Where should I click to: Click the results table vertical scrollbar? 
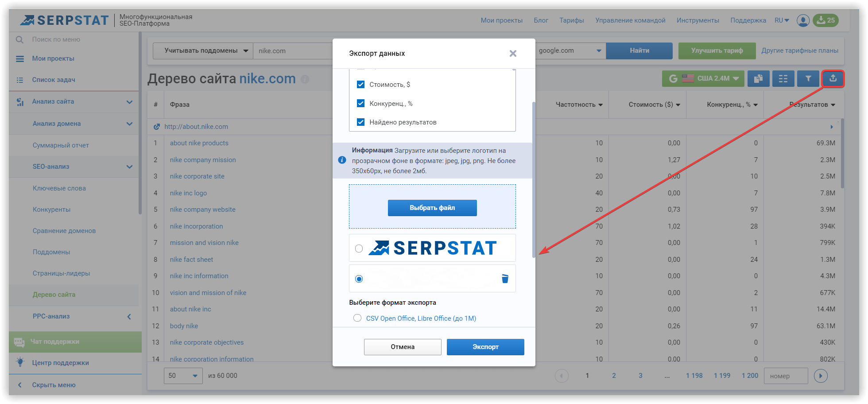pyautogui.click(x=842, y=154)
